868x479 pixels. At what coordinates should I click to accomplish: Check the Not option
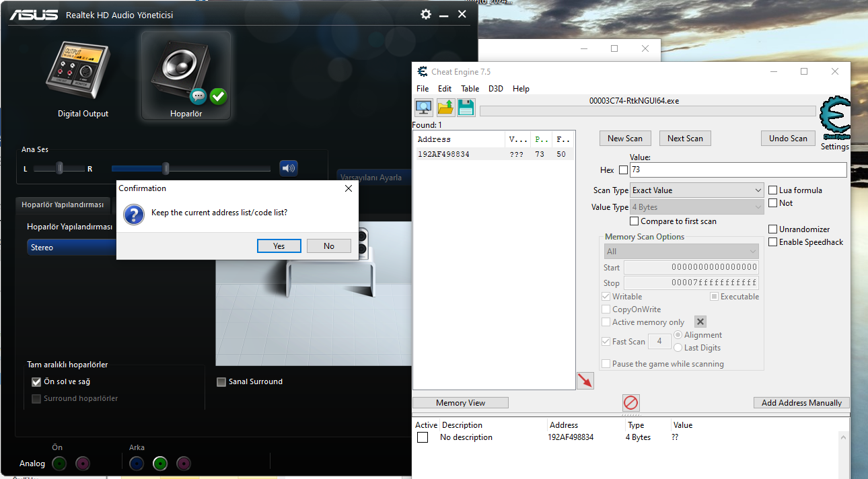tap(773, 203)
